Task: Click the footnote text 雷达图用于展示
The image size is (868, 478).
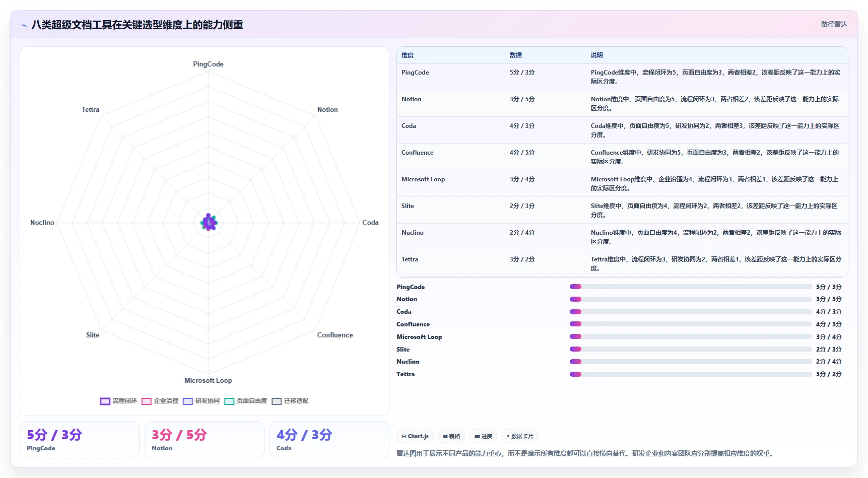Action: pos(584,453)
